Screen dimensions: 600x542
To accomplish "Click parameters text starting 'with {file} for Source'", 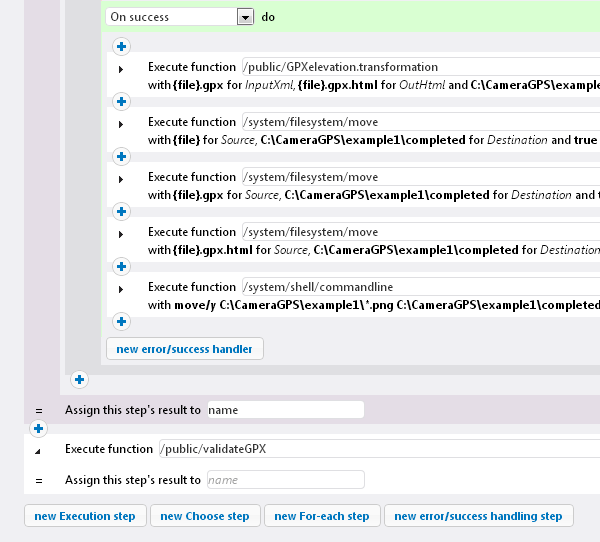I will (374, 140).
